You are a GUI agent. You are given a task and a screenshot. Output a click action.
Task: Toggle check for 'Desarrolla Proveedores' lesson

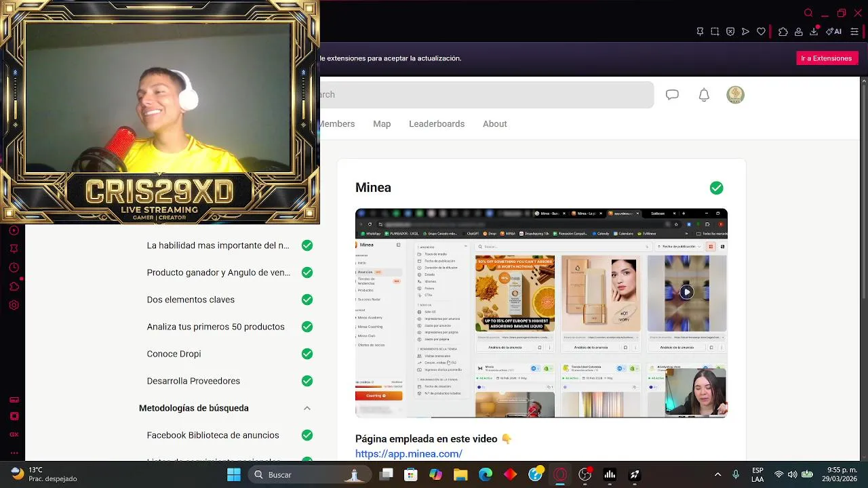pos(307,381)
